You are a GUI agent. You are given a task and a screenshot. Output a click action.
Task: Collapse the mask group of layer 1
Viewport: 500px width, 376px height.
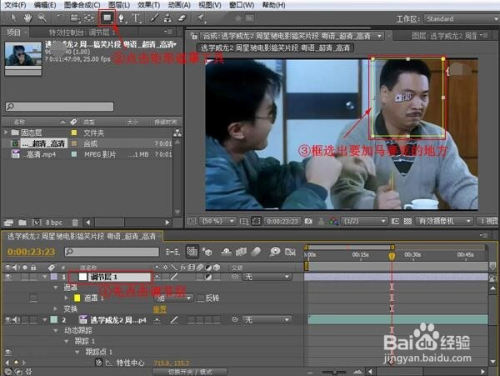coord(56,287)
